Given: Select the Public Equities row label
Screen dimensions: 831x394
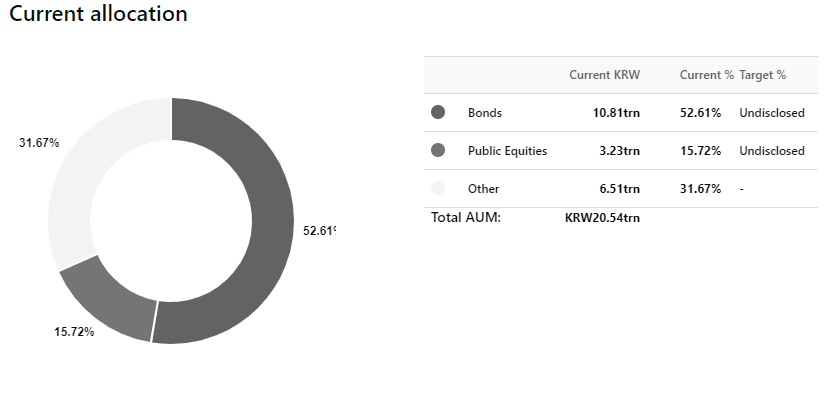Looking at the screenshot, I should (x=507, y=151).
